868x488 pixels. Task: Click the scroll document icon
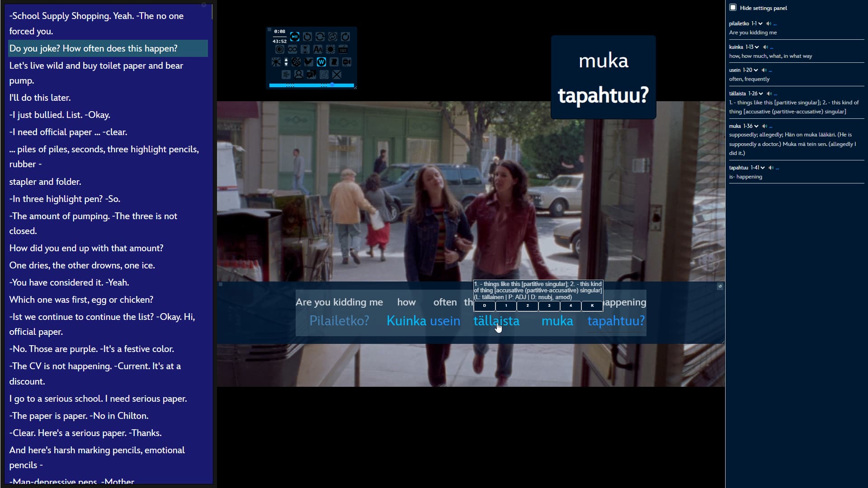click(x=334, y=62)
